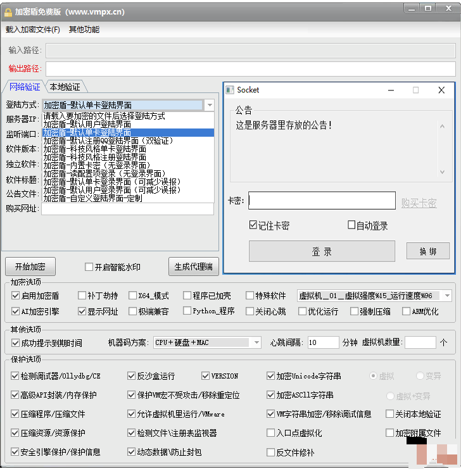
Task: Enable the 开启智能水印 checkbox
Action: (x=89, y=267)
